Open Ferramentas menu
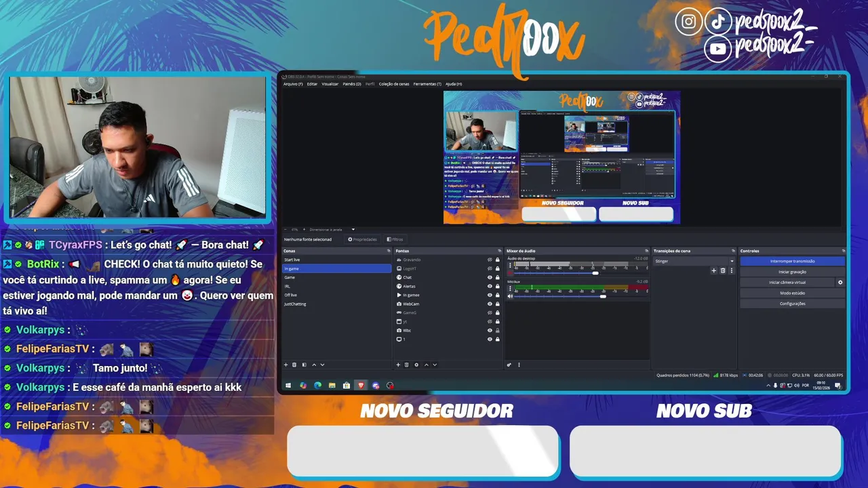 point(427,84)
